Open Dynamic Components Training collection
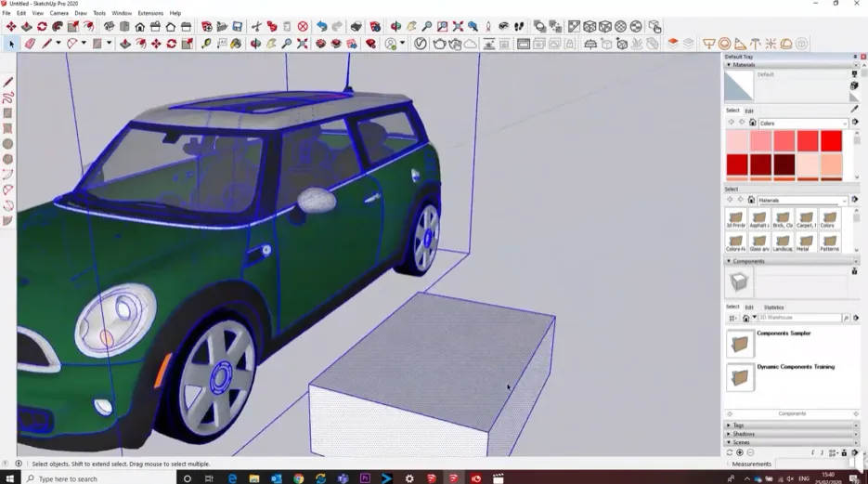 (795, 367)
